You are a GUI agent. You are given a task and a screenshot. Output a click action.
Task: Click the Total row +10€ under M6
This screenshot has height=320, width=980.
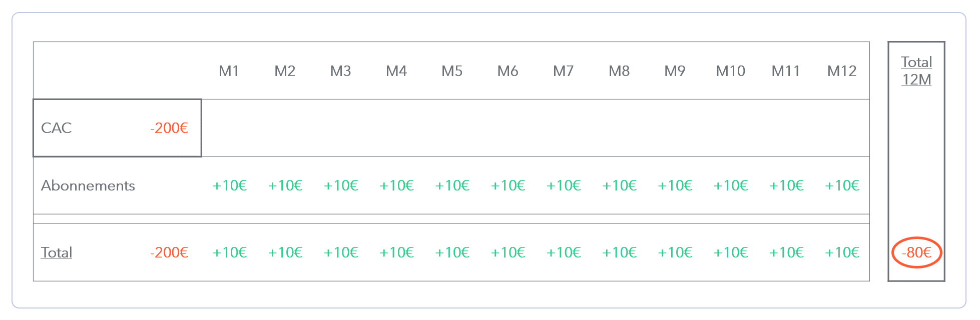coord(508,252)
